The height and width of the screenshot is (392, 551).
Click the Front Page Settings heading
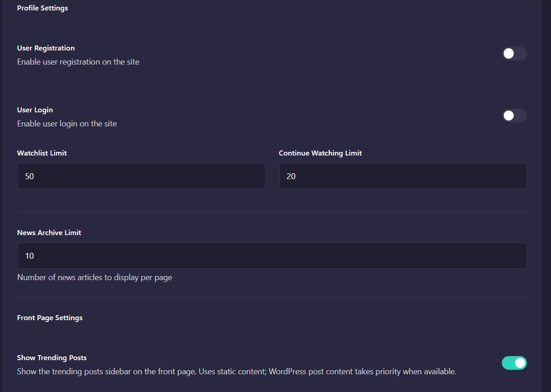(50, 317)
